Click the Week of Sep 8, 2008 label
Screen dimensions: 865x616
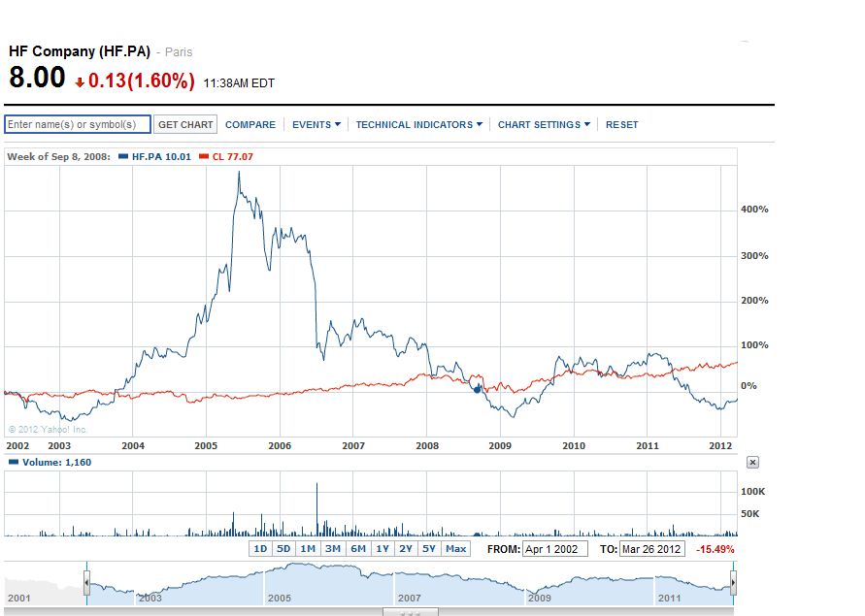58,156
